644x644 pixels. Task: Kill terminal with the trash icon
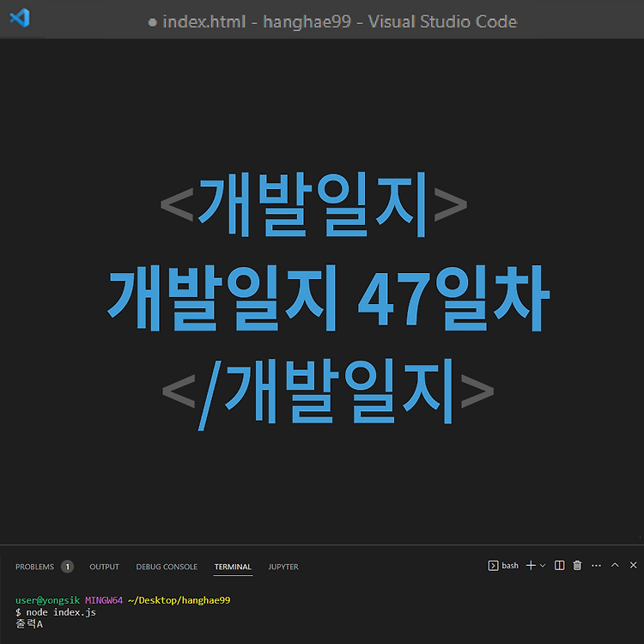pos(578,566)
